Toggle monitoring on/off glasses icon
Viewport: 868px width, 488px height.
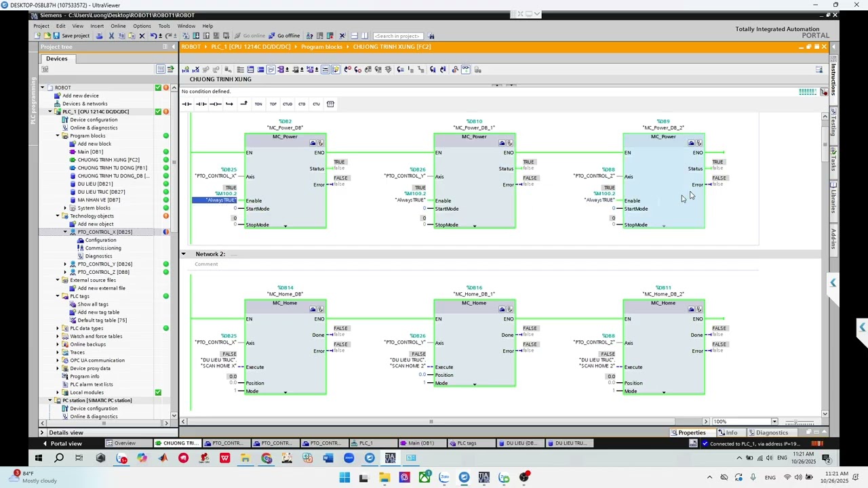(x=465, y=69)
